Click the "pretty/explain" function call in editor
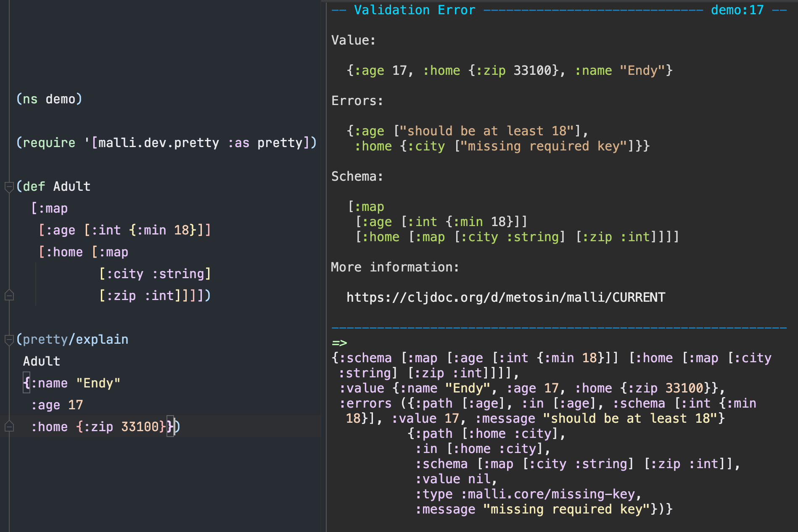The height and width of the screenshot is (532, 798). (76, 340)
